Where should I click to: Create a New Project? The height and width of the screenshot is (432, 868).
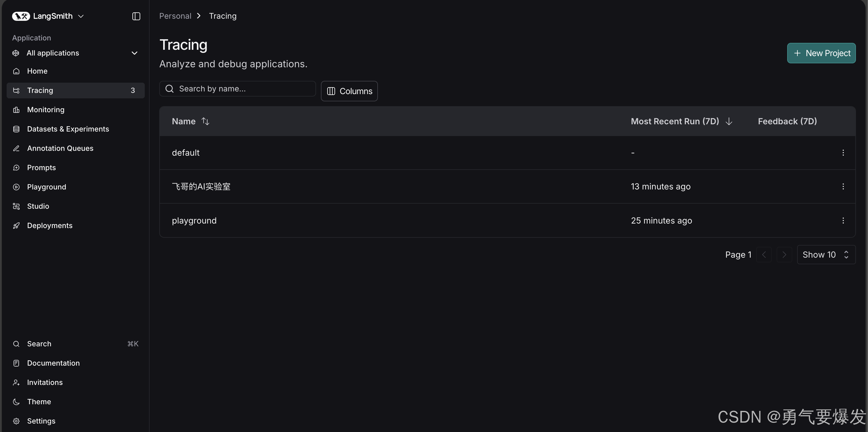pyautogui.click(x=821, y=53)
